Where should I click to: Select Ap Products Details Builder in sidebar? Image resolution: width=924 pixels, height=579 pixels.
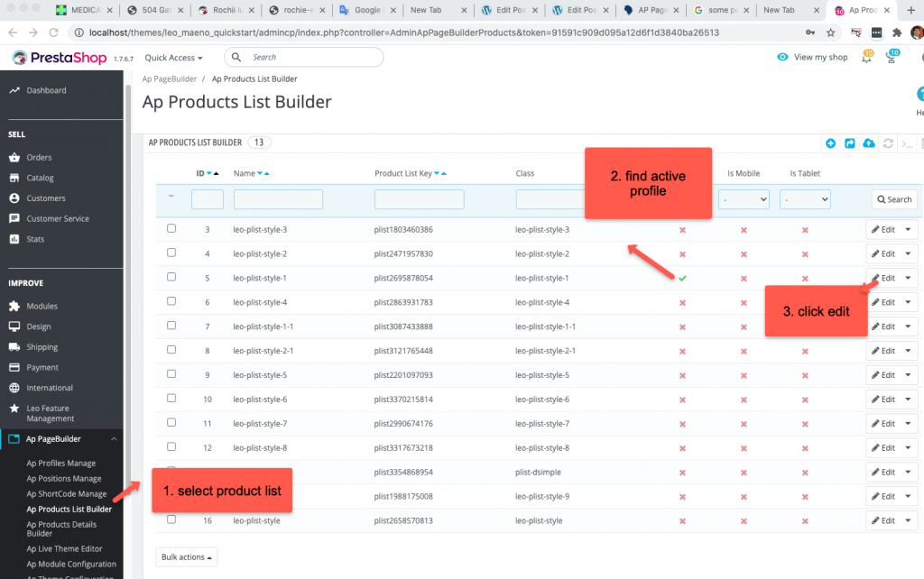pos(60,528)
